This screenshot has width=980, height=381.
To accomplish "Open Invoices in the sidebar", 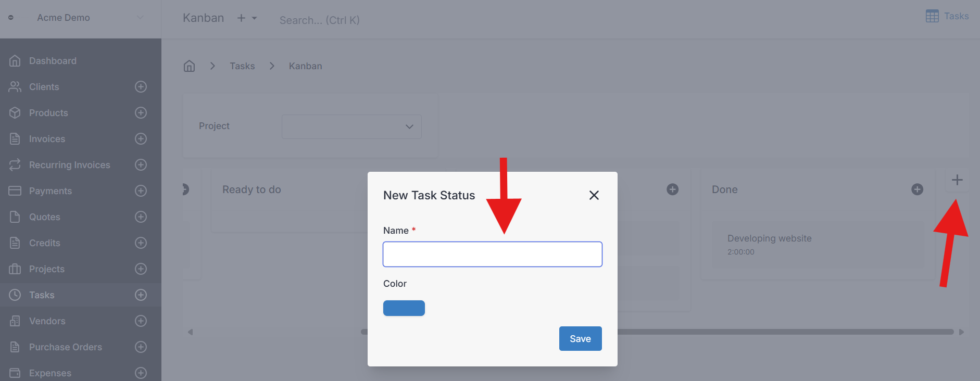I will tap(47, 139).
